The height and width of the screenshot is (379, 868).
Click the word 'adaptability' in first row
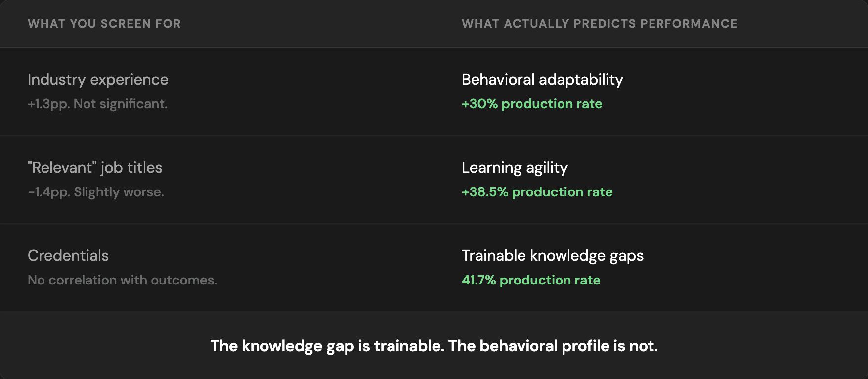581,80
